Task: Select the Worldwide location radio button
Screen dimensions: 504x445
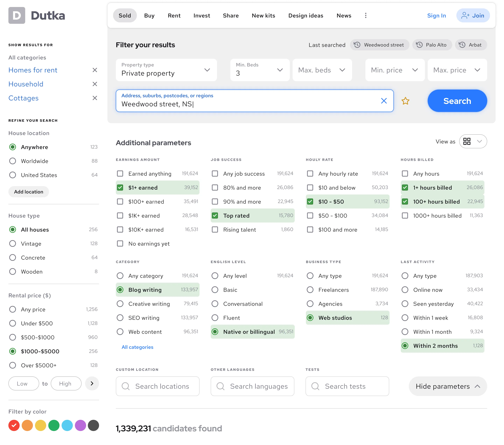Action: tap(13, 161)
